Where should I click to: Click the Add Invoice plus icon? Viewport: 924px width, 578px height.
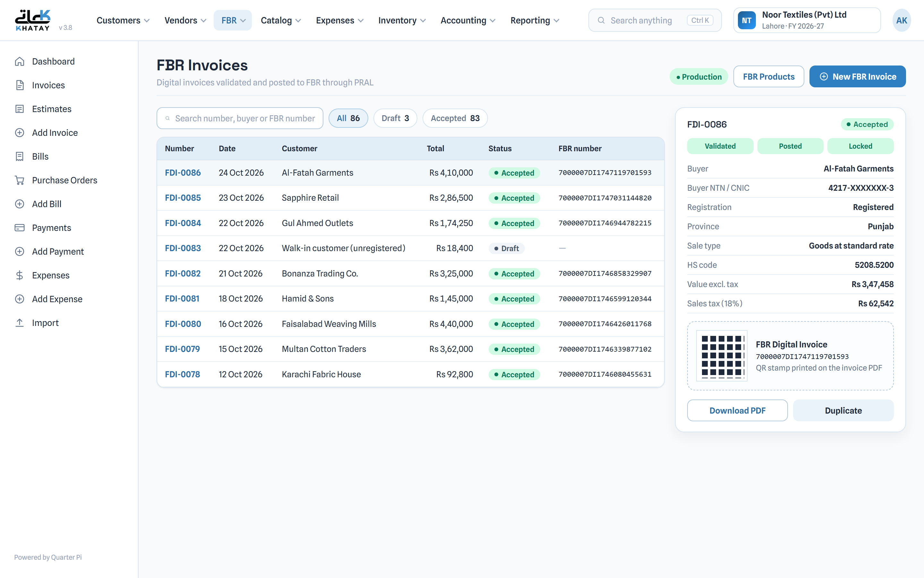coord(20,133)
